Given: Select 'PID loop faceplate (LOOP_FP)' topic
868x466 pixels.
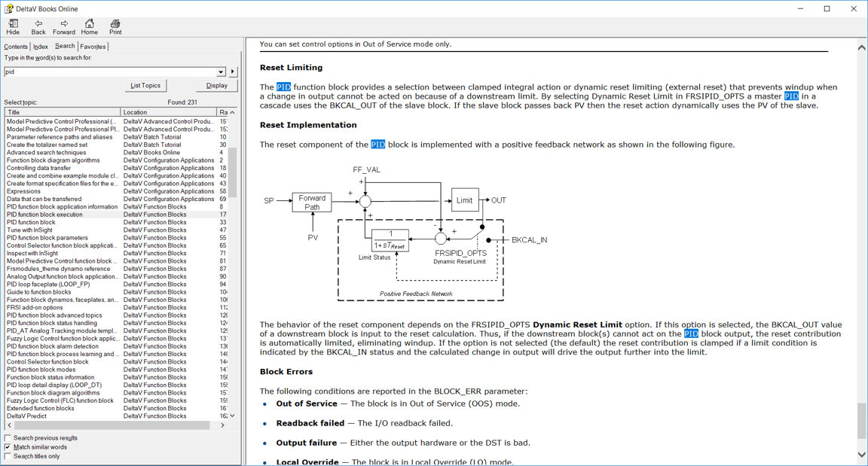Looking at the screenshot, I should tap(48, 284).
